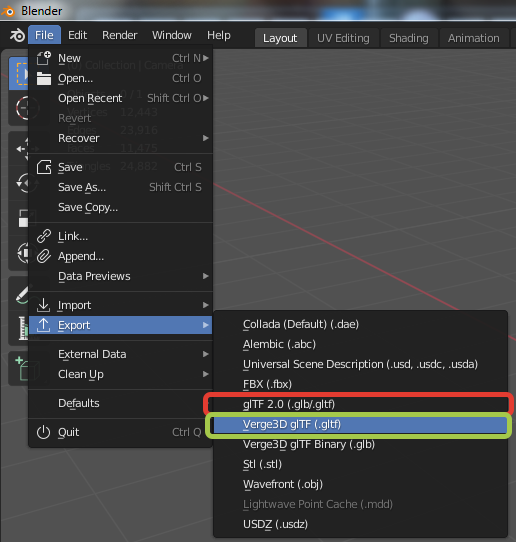Open the Render menu
Screen dimensions: 516x542
click(120, 35)
